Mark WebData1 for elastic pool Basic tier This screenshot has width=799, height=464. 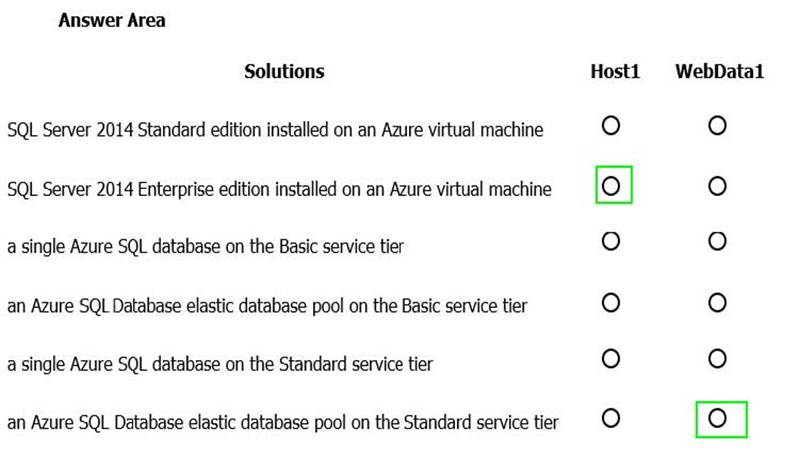[x=716, y=302]
